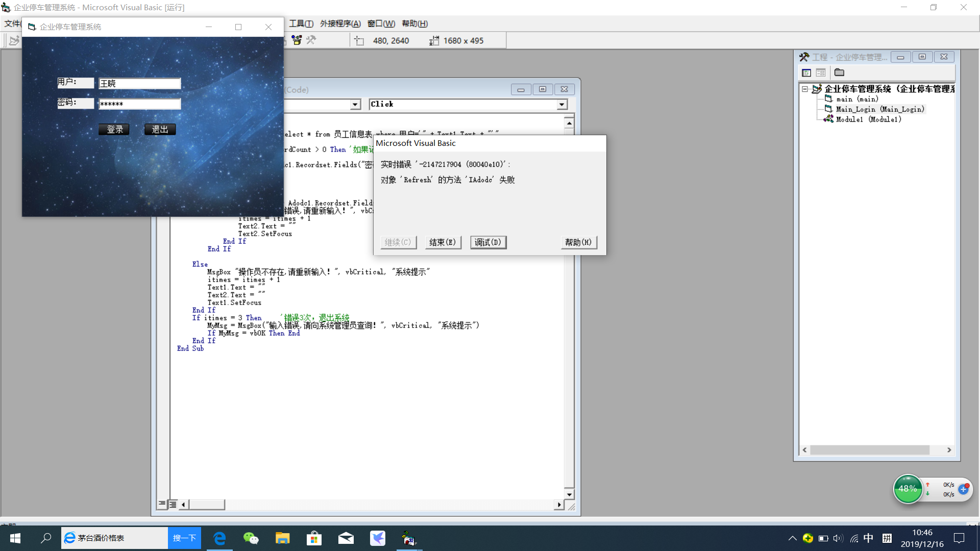The height and width of the screenshot is (551, 980).
Task: Open the 窗口(W) menu
Action: [381, 23]
